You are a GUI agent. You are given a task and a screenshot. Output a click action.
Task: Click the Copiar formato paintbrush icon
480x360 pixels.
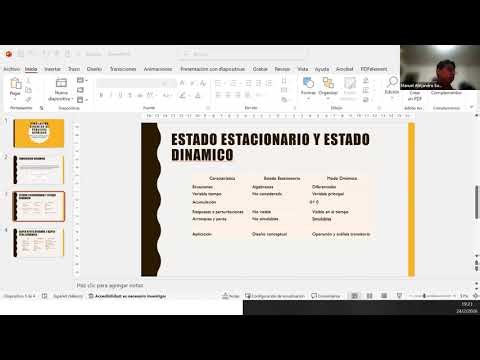29,99
